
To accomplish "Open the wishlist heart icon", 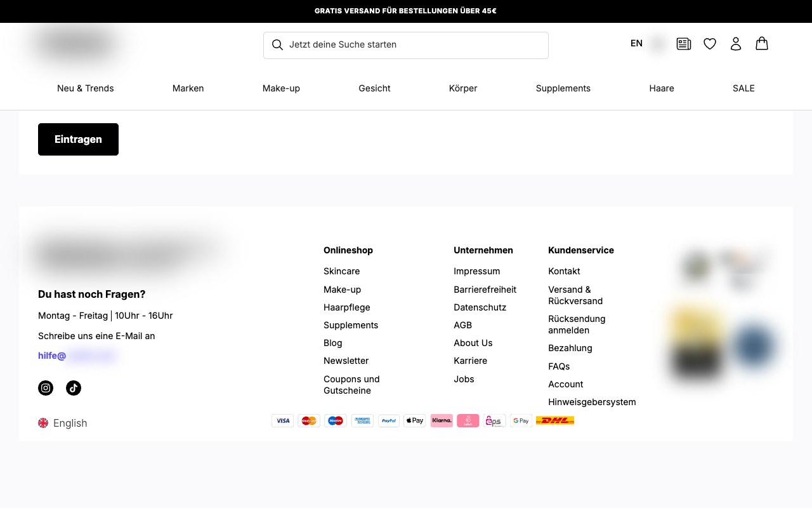I will pos(710,44).
